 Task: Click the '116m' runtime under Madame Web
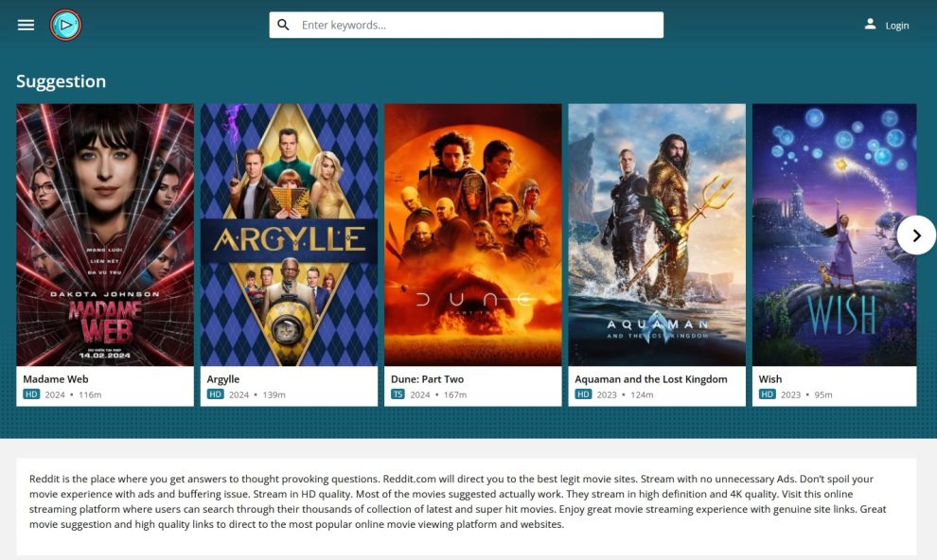[90, 394]
